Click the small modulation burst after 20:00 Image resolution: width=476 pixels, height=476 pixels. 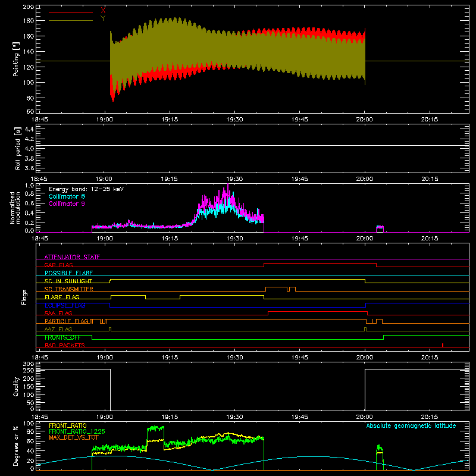380,228
